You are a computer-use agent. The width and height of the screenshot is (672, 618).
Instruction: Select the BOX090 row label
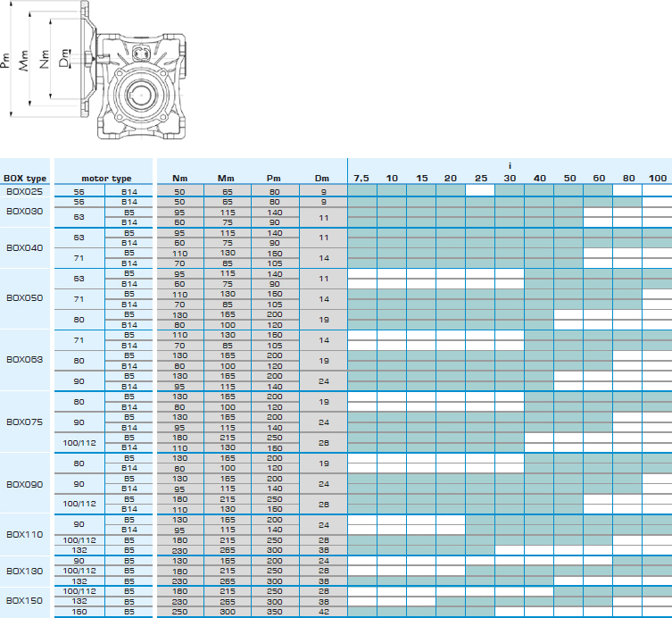pyautogui.click(x=24, y=483)
